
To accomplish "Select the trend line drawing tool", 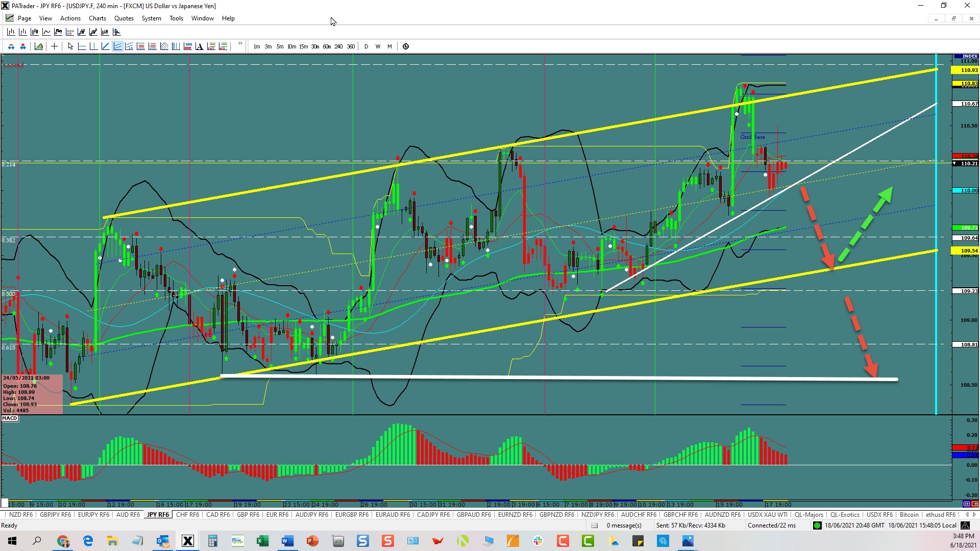I will (x=105, y=46).
